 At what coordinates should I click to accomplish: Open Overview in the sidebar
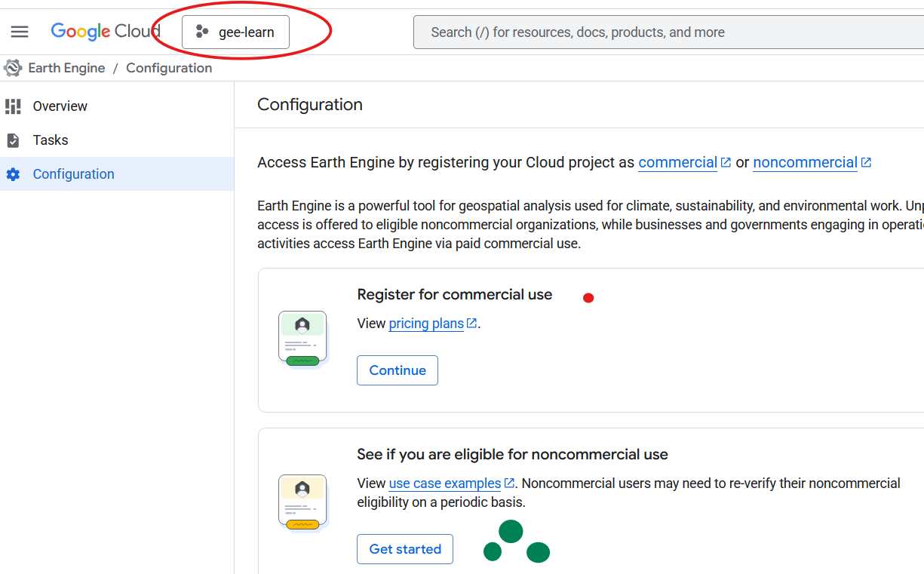[x=60, y=106]
